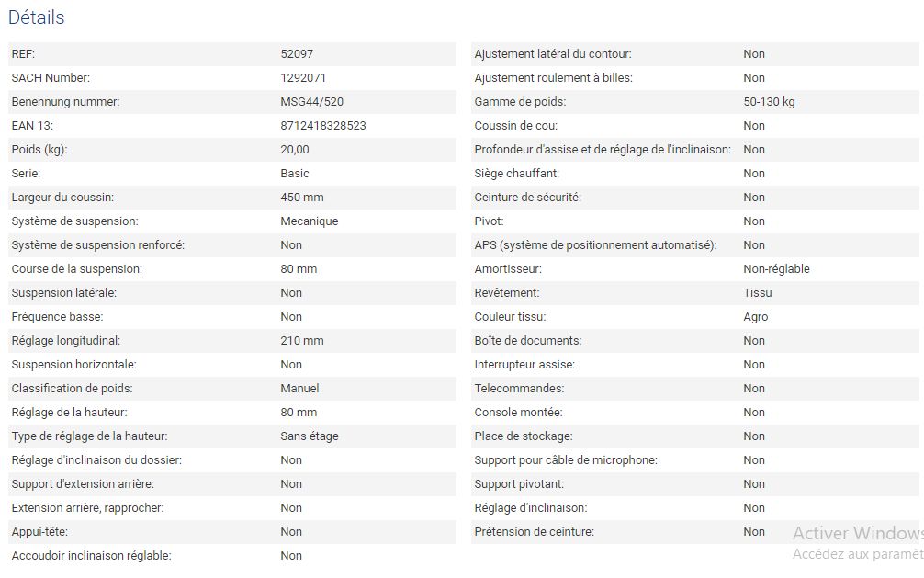Screen dimensions: 924x578
Task: Click the Benennung nummer value MSG44/520
Action: click(311, 102)
